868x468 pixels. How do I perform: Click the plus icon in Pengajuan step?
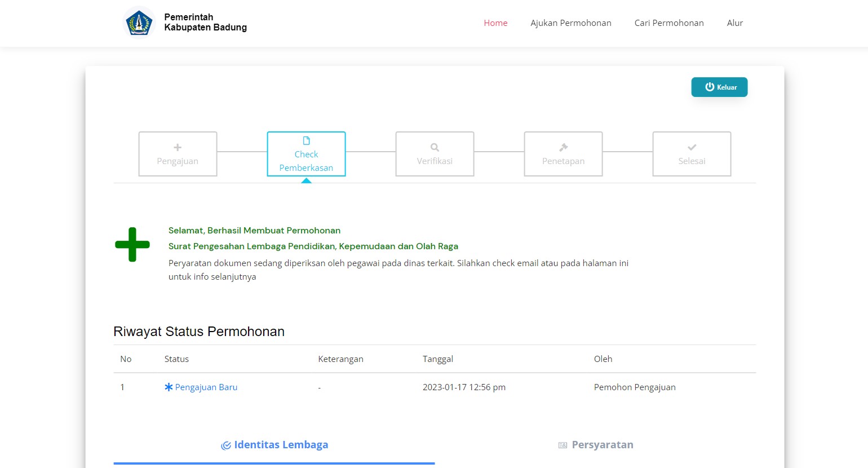pos(178,148)
